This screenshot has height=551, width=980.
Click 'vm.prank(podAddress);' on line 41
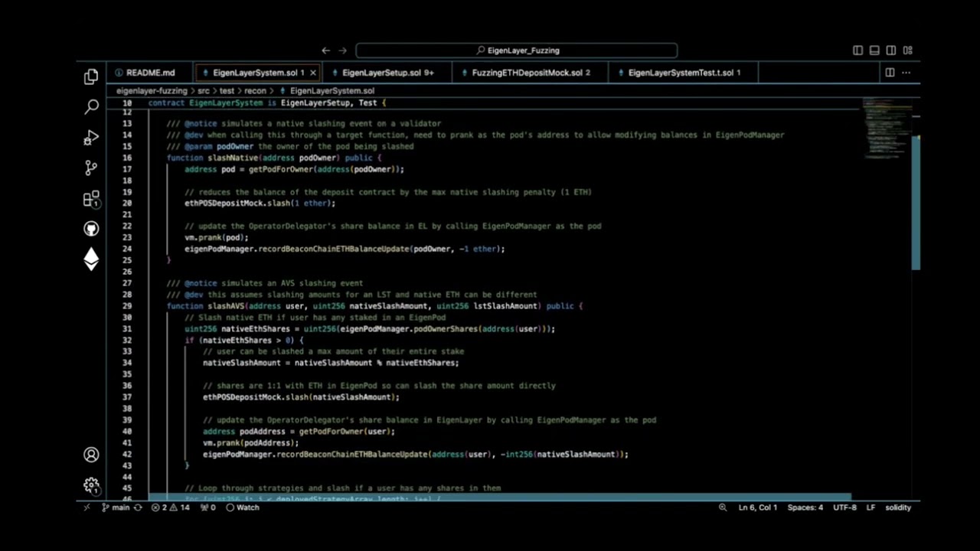click(x=251, y=443)
